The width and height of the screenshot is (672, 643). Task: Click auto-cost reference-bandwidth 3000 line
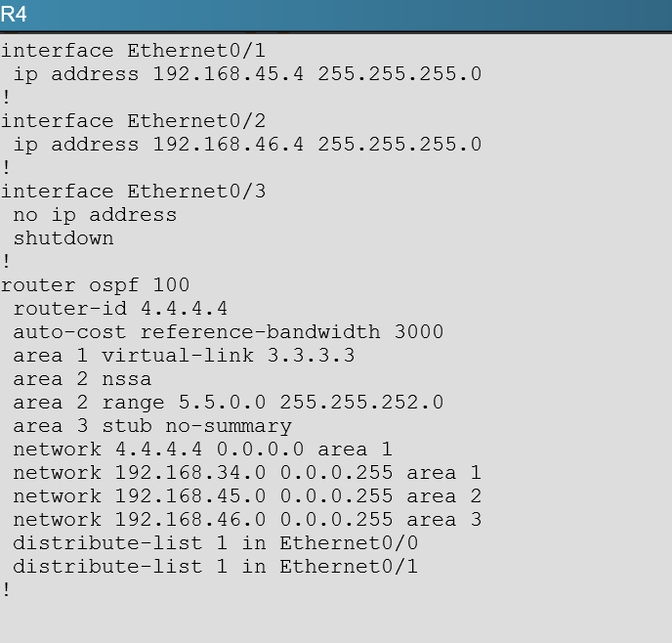pos(228,332)
